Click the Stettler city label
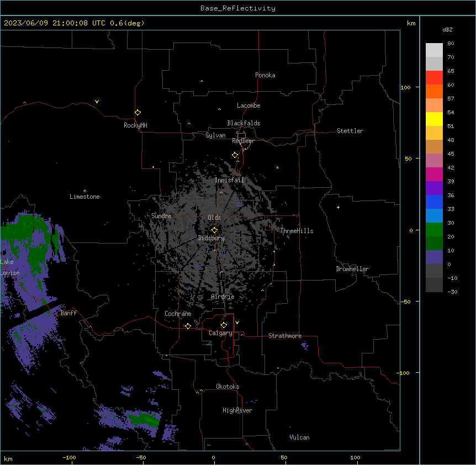This screenshot has height=465, width=476. (x=350, y=131)
